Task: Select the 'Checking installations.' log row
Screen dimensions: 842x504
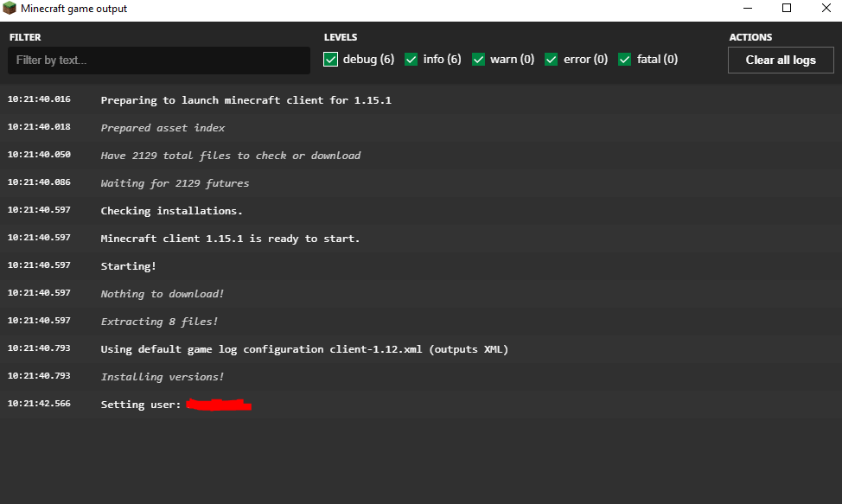Action: pyautogui.click(x=171, y=211)
